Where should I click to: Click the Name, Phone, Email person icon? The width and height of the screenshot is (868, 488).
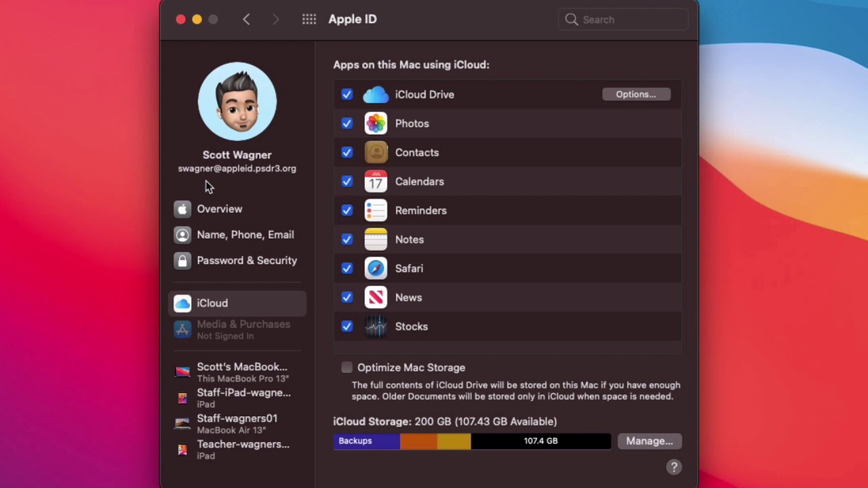pyautogui.click(x=182, y=235)
